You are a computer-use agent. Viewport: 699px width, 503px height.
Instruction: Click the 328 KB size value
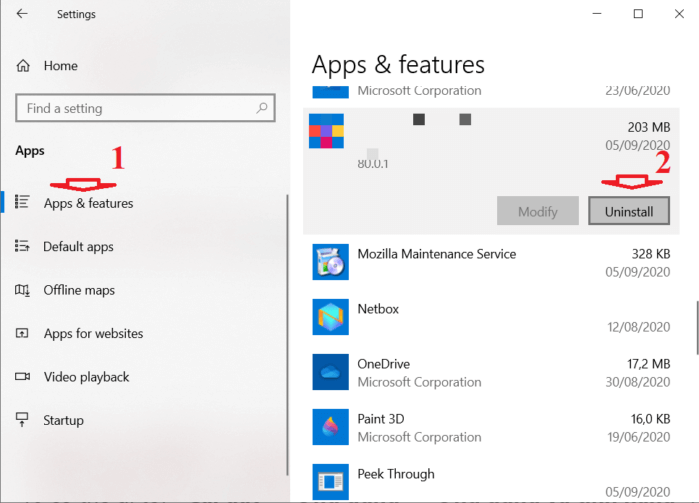651,254
